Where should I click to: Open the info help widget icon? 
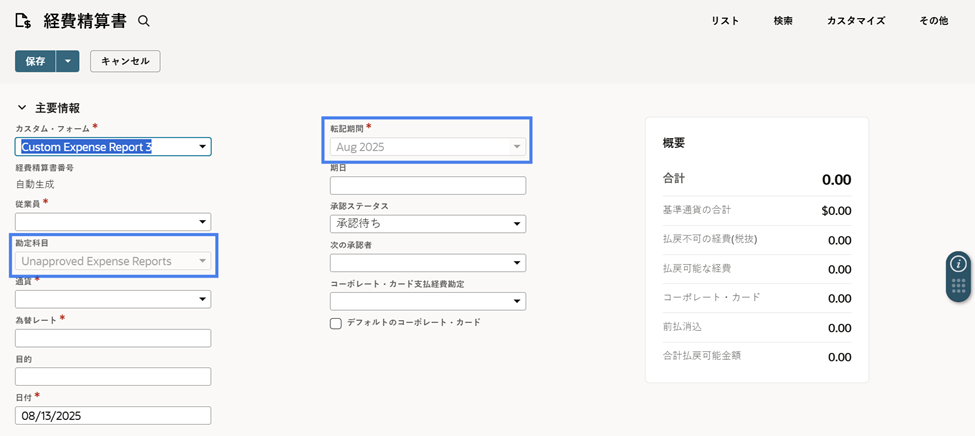point(958,263)
